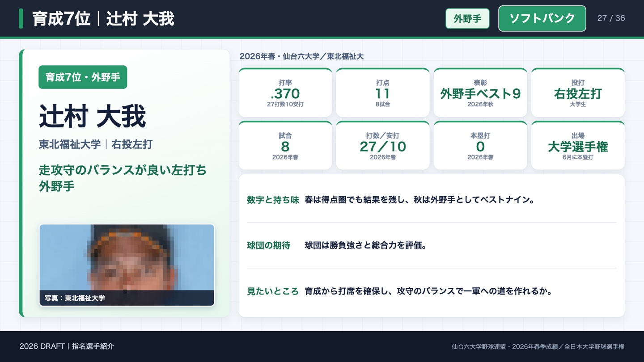The height and width of the screenshot is (362, 644).
Task: Click the large name 辻村 大我 on the card
Action: [93, 117]
